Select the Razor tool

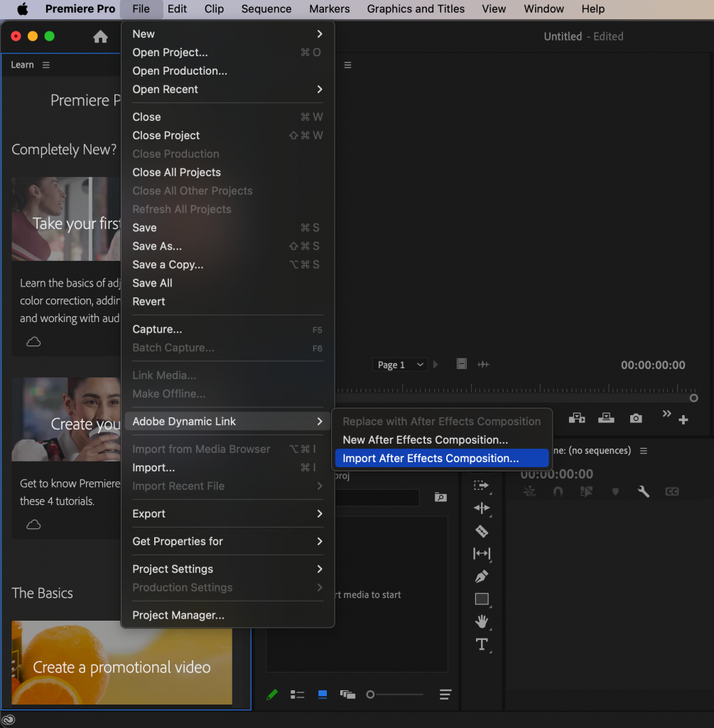[x=482, y=531]
